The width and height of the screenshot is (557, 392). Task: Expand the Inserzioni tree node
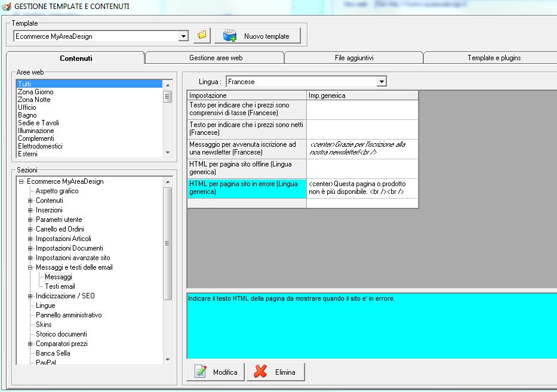(x=30, y=210)
